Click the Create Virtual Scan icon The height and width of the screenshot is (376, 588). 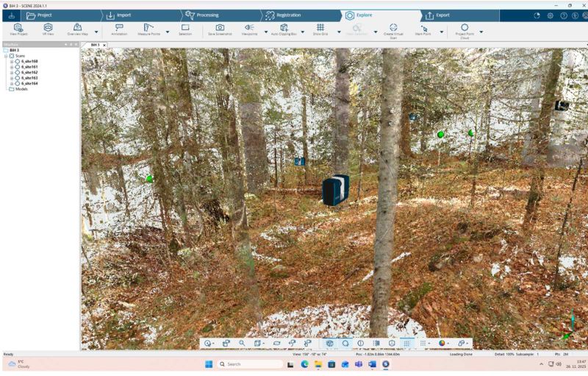point(393,27)
